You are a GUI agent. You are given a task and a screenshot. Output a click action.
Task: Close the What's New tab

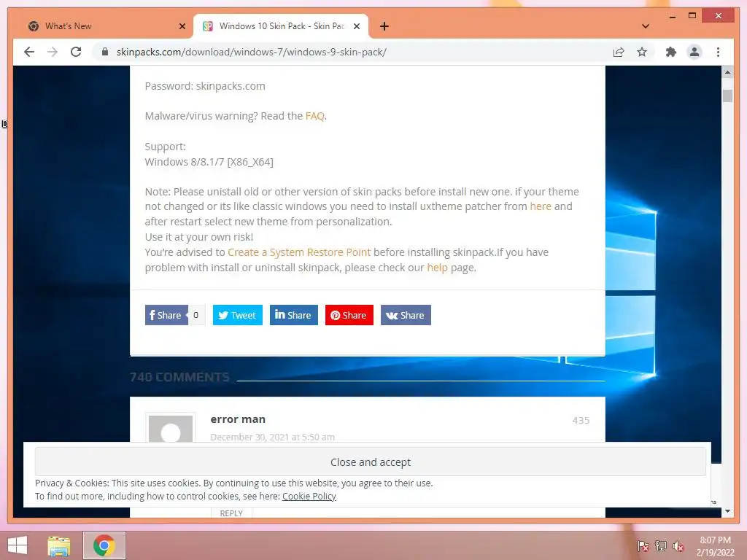tap(182, 26)
